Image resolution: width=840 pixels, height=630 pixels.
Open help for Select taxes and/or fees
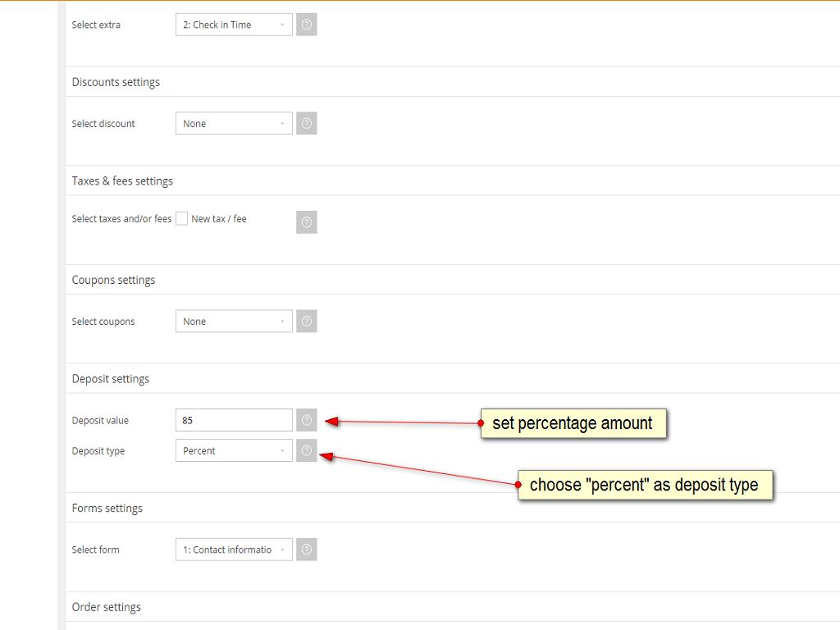(x=307, y=222)
